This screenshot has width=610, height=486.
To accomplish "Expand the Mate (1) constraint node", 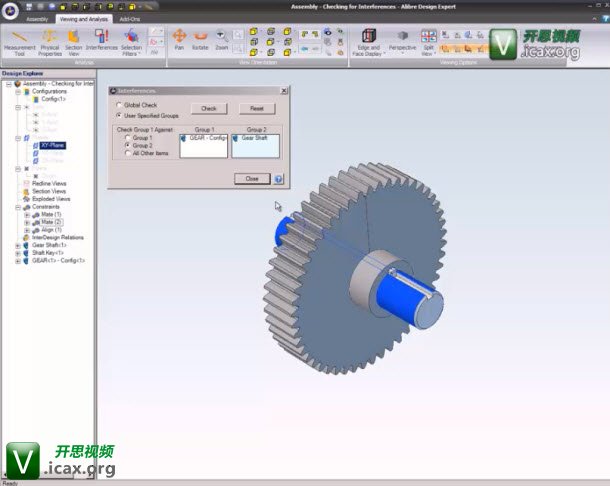I will click(27, 214).
